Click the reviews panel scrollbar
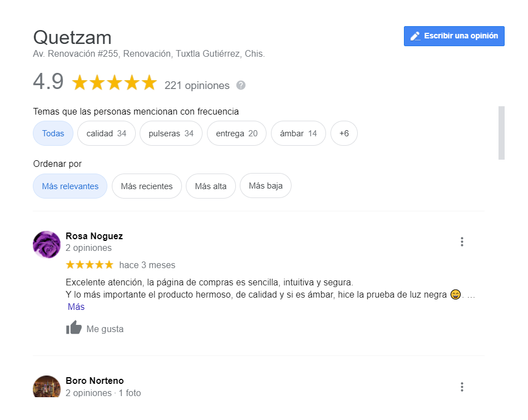This screenshot has height=420, width=528. click(501, 133)
